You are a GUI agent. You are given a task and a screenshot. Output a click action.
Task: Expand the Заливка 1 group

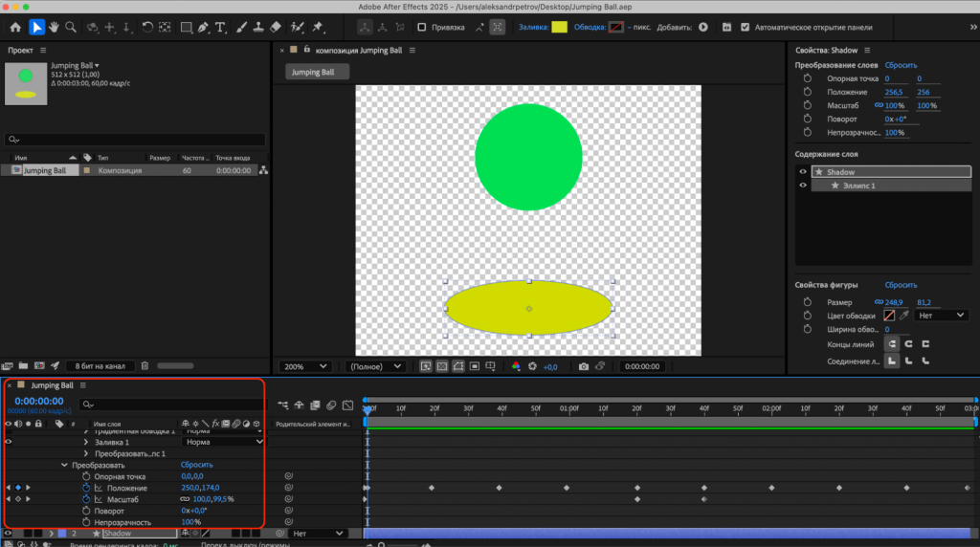[x=86, y=442]
